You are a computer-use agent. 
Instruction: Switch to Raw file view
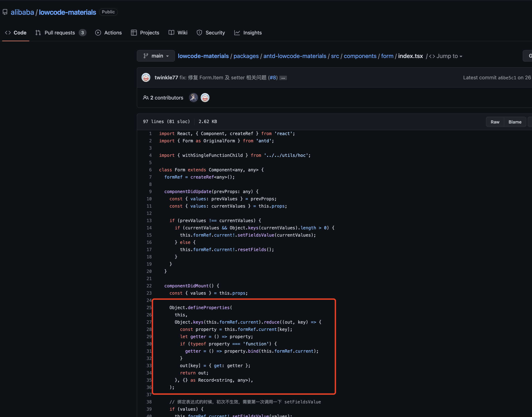point(495,121)
